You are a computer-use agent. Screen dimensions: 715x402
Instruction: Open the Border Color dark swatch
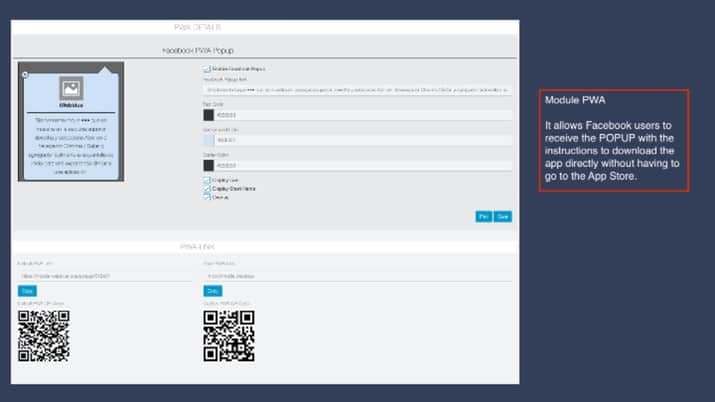point(208,165)
